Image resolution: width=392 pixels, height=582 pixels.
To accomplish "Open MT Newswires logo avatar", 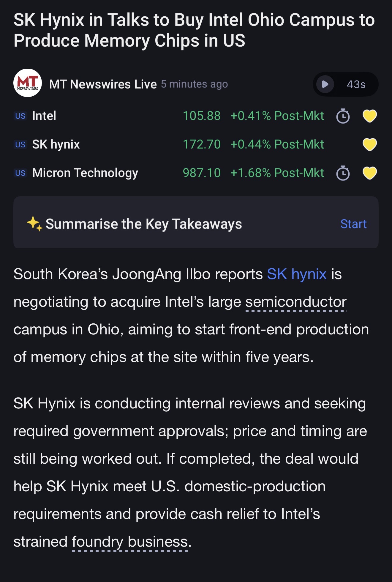I will (28, 83).
